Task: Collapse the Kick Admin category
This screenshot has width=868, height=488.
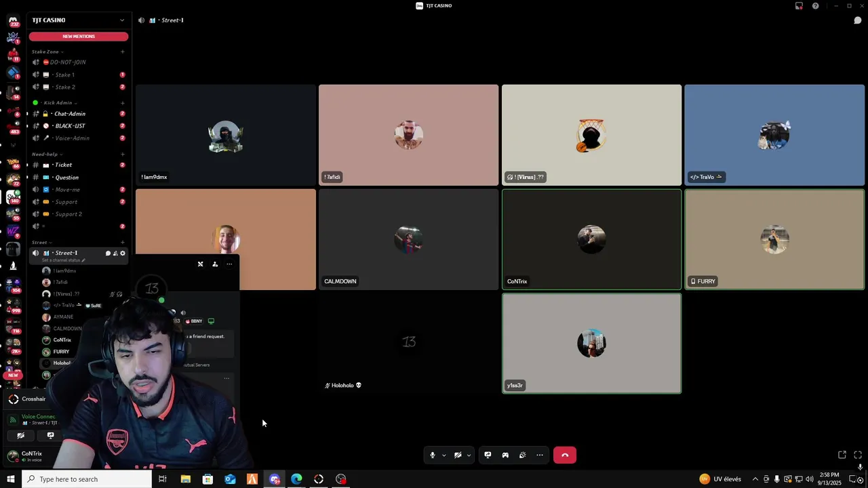Action: tap(60, 103)
